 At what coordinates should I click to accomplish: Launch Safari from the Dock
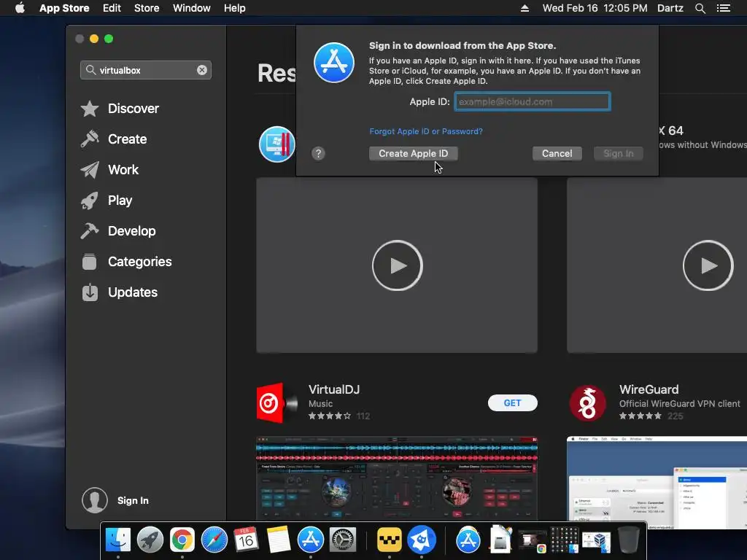point(214,540)
